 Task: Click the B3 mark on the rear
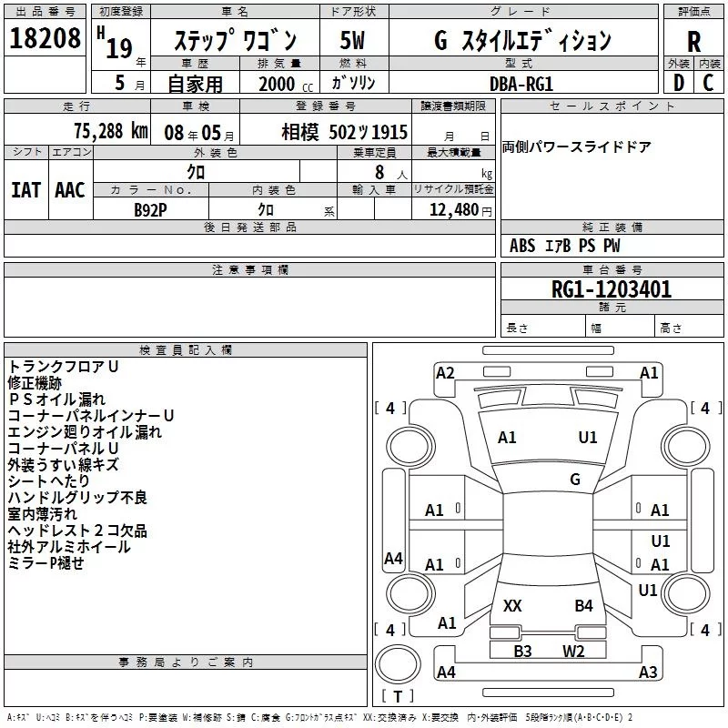point(522,651)
